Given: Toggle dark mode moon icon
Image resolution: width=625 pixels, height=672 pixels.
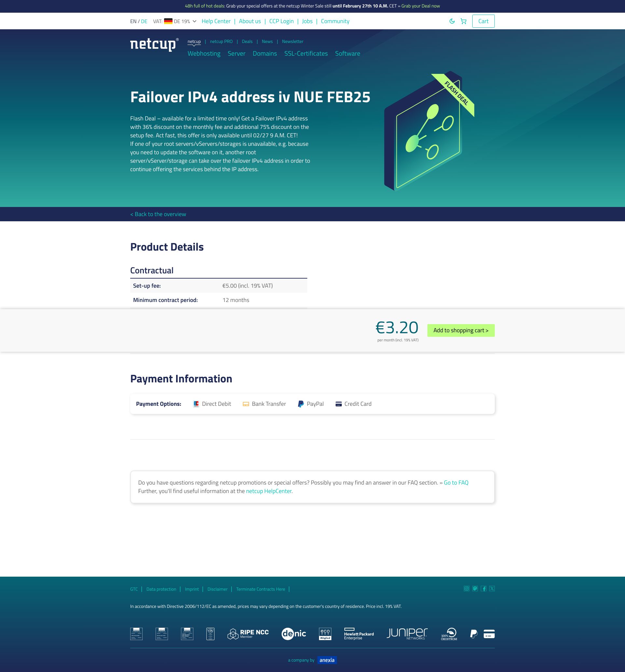Looking at the screenshot, I should pos(452,21).
